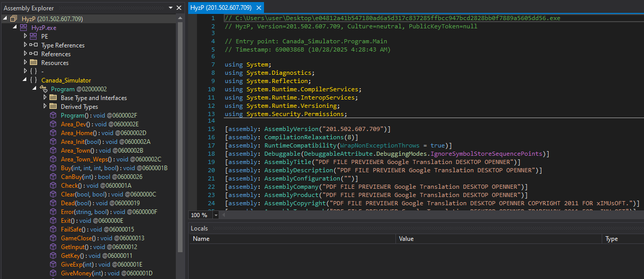Click the HyzP assembly icon in tree
This screenshot has width=644, height=279.
14,19
